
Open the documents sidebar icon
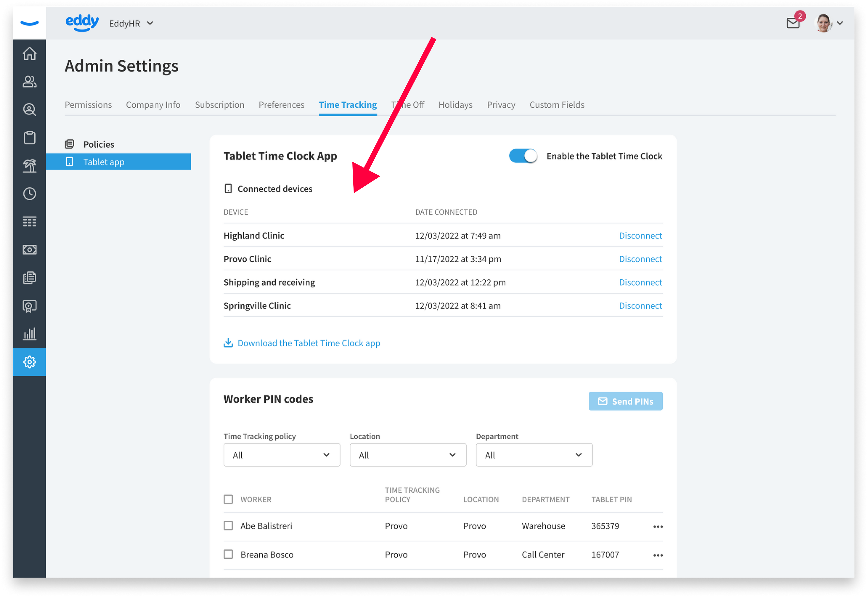[30, 278]
